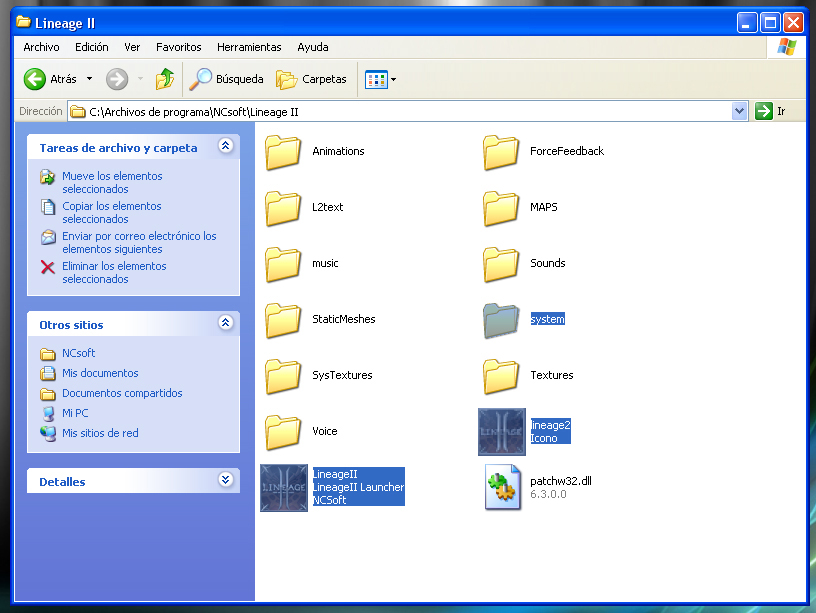
Task: Click the Lineage II title bar folder icon
Action: pos(23,22)
